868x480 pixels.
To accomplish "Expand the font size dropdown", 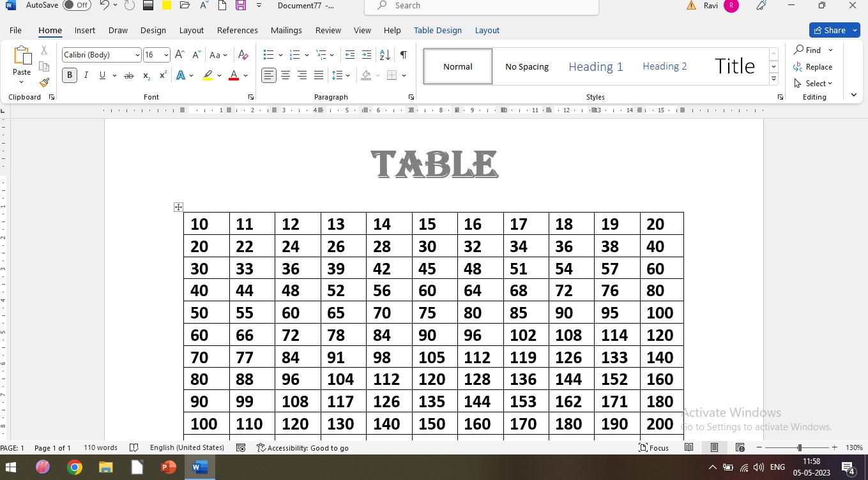I will pyautogui.click(x=166, y=55).
